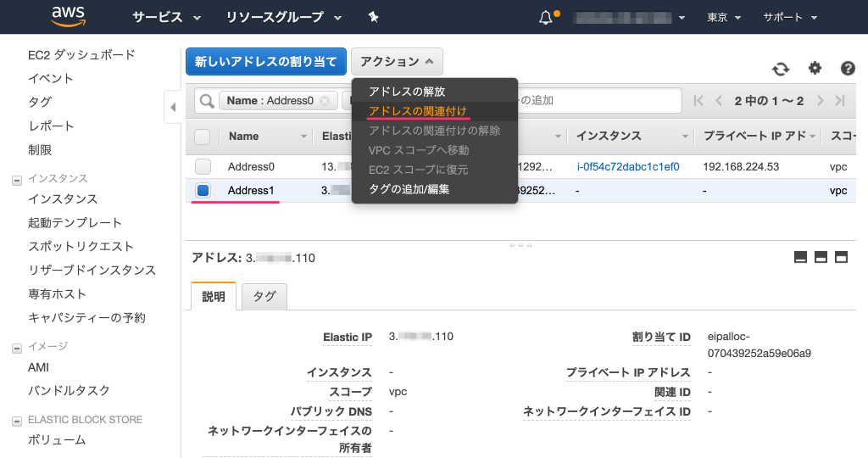This screenshot has height=458, width=868.
Task: Open AMI in sidebar
Action: (x=38, y=367)
